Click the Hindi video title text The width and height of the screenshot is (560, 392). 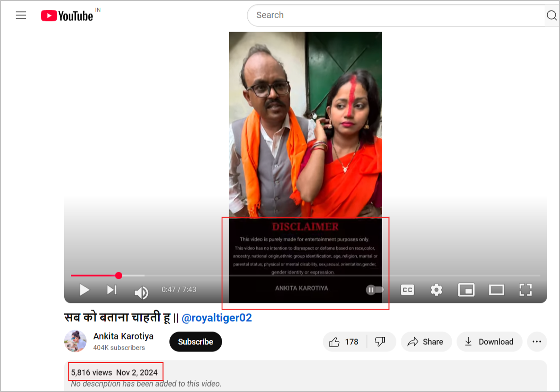click(x=118, y=318)
